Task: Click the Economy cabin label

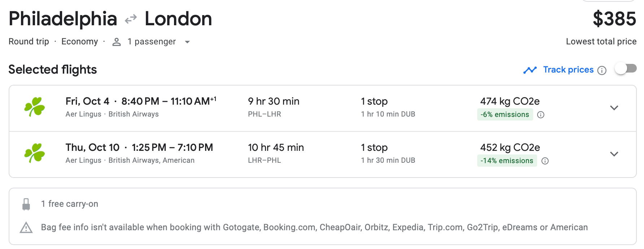Action: tap(80, 41)
